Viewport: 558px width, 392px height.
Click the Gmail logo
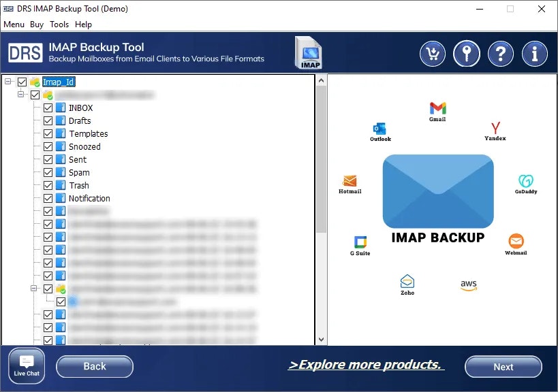(x=437, y=112)
